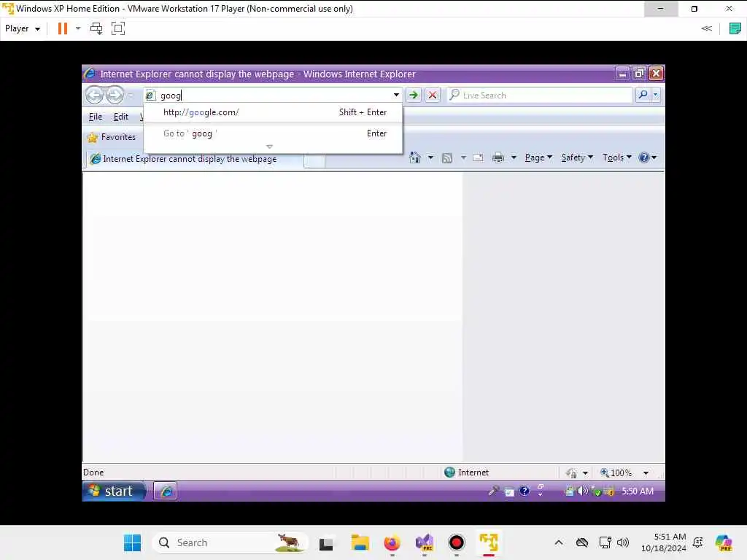Click the microphone icon in XP language bar
This screenshot has width=747, height=560.
[494, 491]
